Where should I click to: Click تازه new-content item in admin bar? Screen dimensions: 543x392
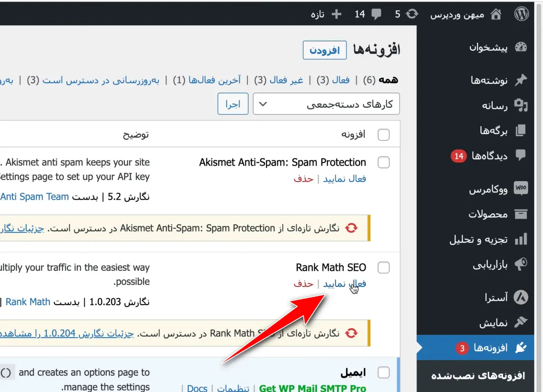[326, 14]
